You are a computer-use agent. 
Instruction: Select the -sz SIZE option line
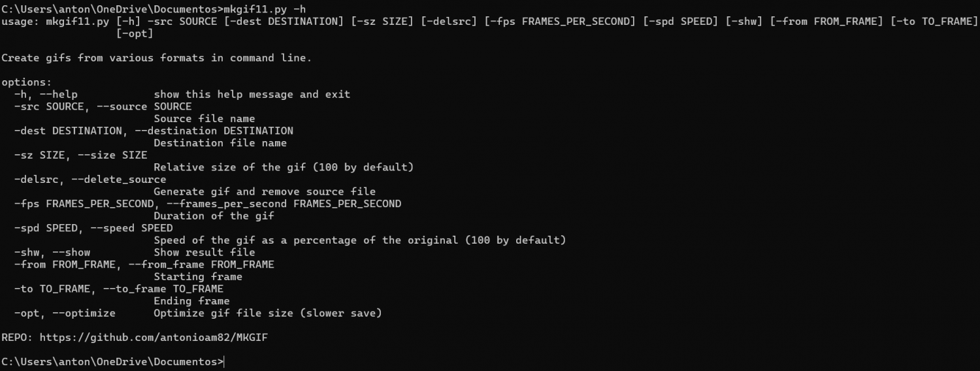(x=80, y=155)
